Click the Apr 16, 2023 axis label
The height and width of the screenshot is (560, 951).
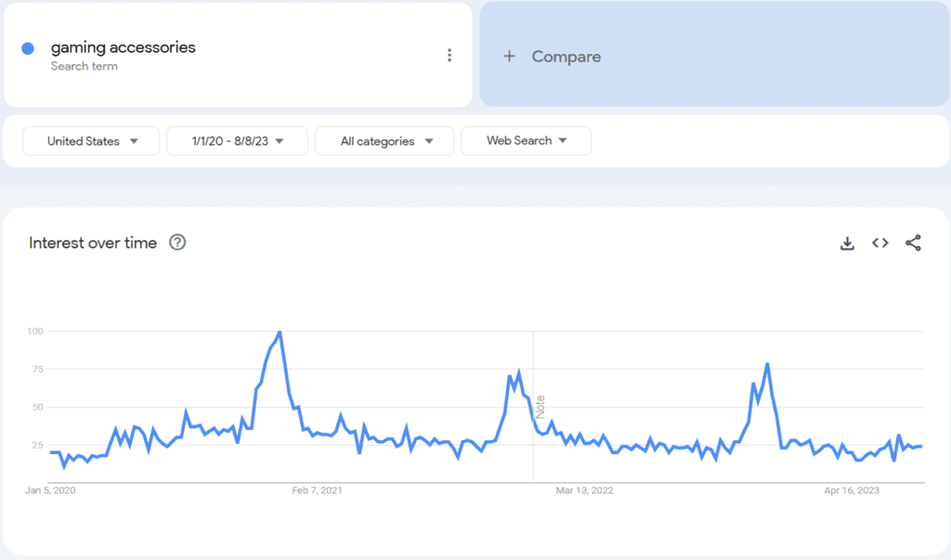coord(852,490)
